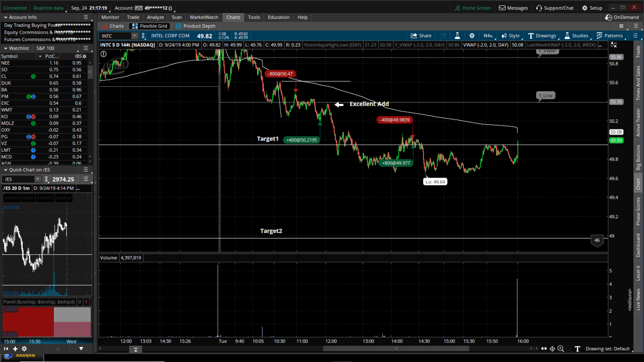Click the drawings expand icon above price axis
This screenshot has width=644, height=362.
(x=614, y=45)
